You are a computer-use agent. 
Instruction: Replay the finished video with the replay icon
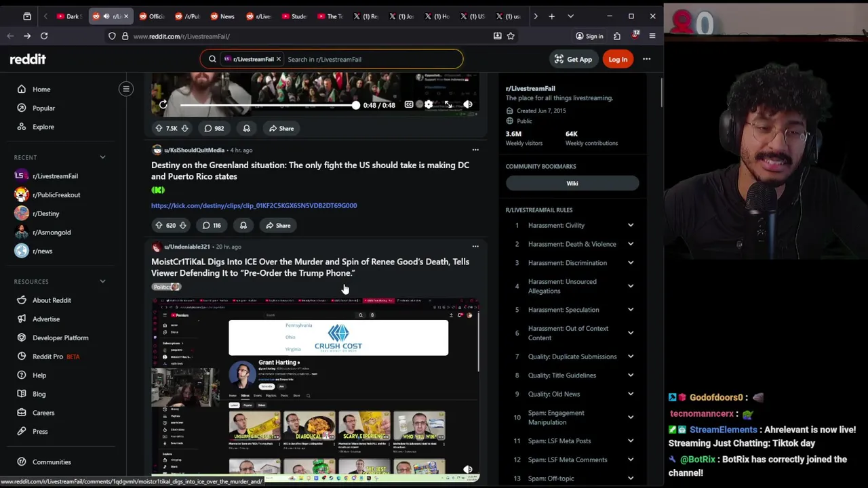pyautogui.click(x=163, y=104)
